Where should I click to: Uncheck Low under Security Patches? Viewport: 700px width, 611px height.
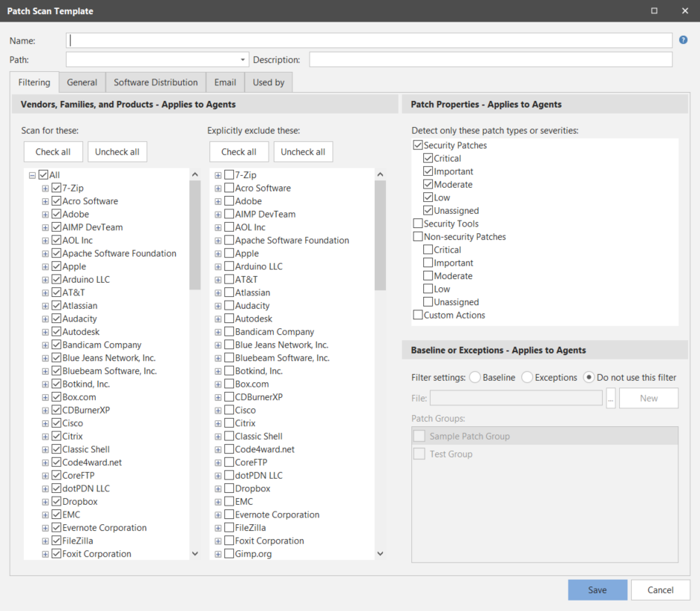(428, 197)
